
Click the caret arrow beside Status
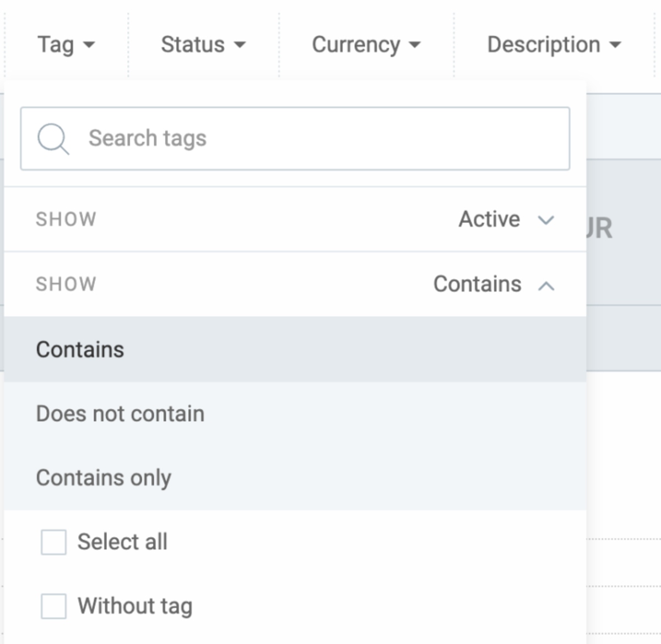click(x=240, y=45)
